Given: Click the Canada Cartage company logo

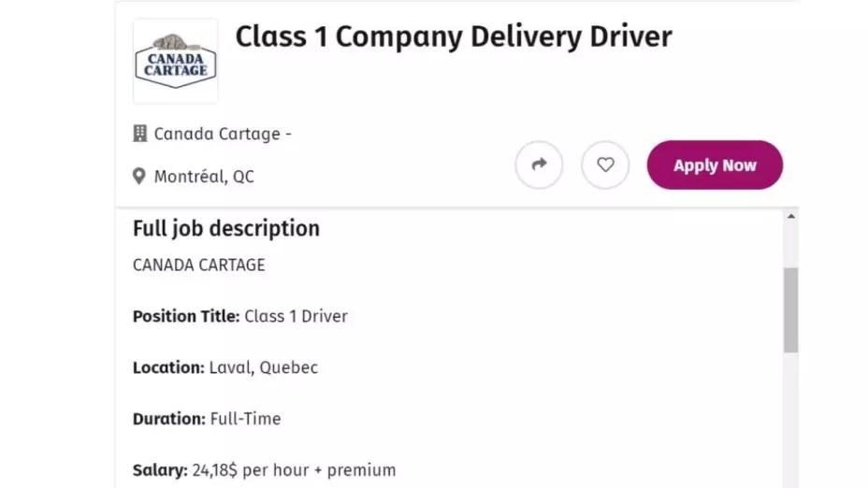Looking at the screenshot, I should point(176,61).
